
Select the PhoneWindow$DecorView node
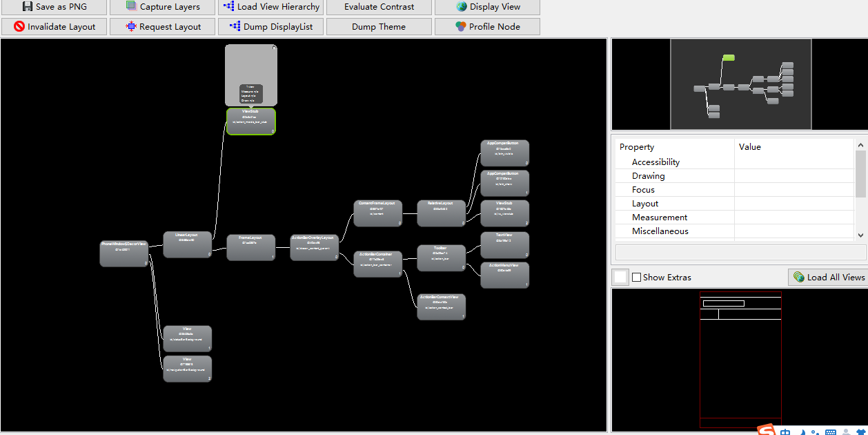coord(124,253)
